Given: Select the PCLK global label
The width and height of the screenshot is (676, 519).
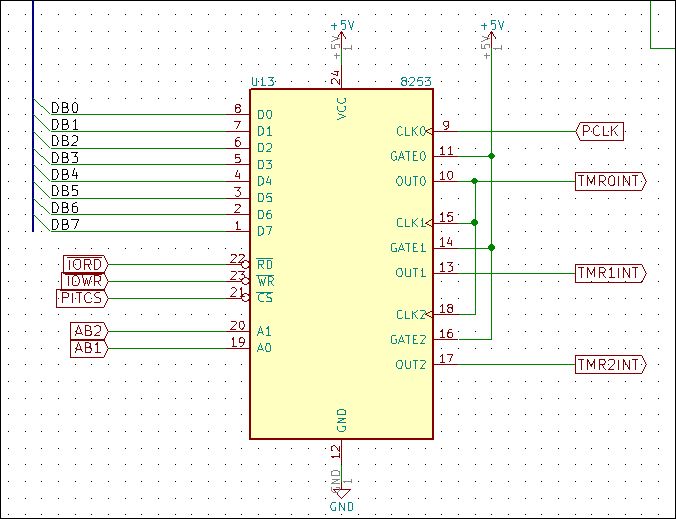Looking at the screenshot, I should [x=600, y=131].
